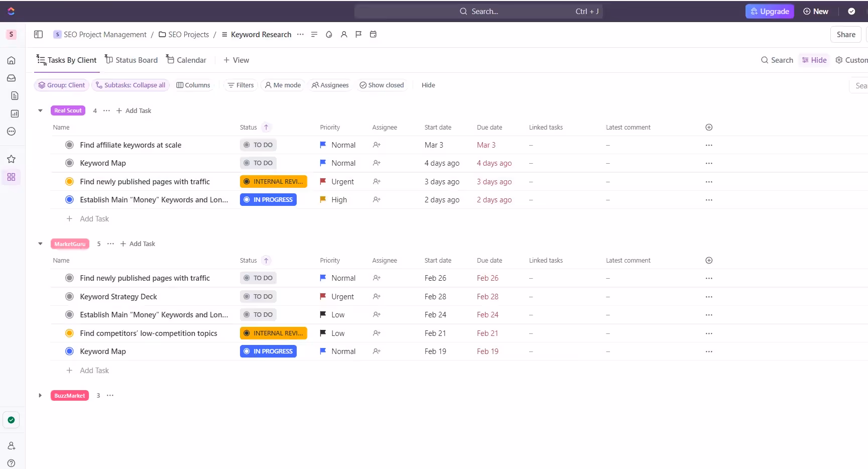Open the Home view from the sidebar
The image size is (868, 469).
pos(11,60)
